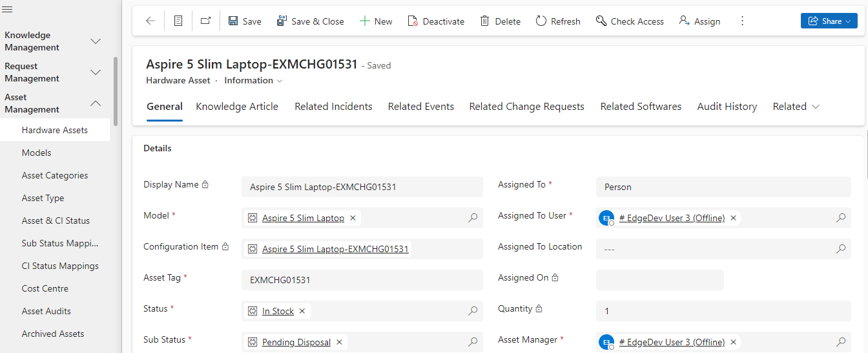Open Check Access
Image resolution: width=868 pixels, height=353 pixels.
[630, 21]
